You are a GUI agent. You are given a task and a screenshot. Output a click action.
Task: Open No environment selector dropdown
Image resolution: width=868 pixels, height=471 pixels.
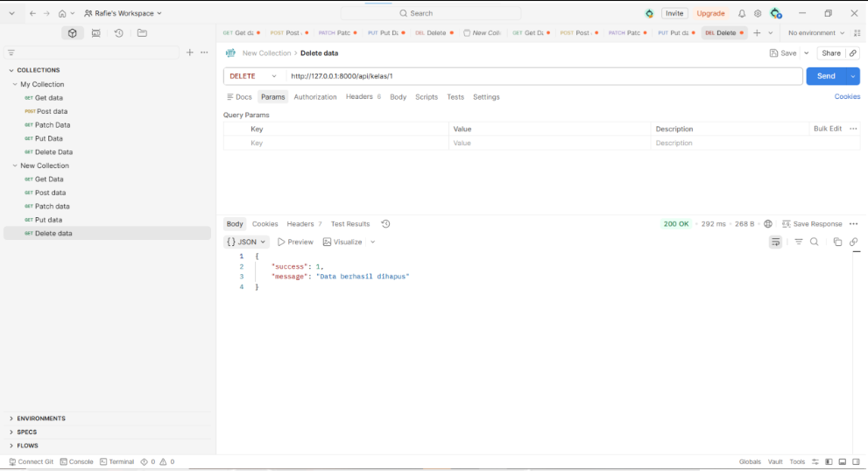(x=816, y=32)
